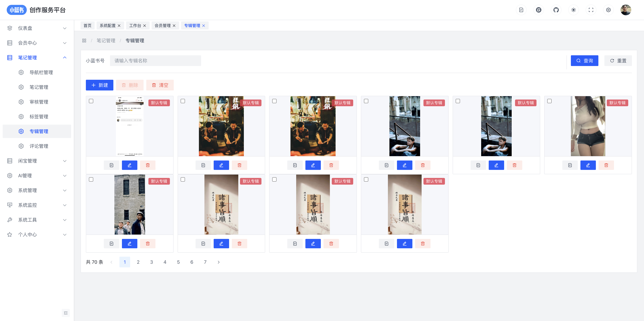
Task: Switch to the 工作台 tab
Action: tap(135, 25)
